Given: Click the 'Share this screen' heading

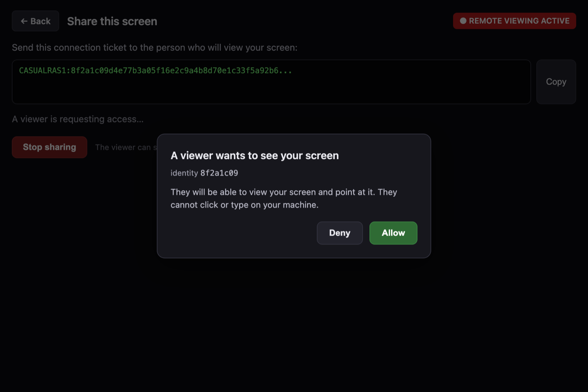Looking at the screenshot, I should click(x=112, y=21).
